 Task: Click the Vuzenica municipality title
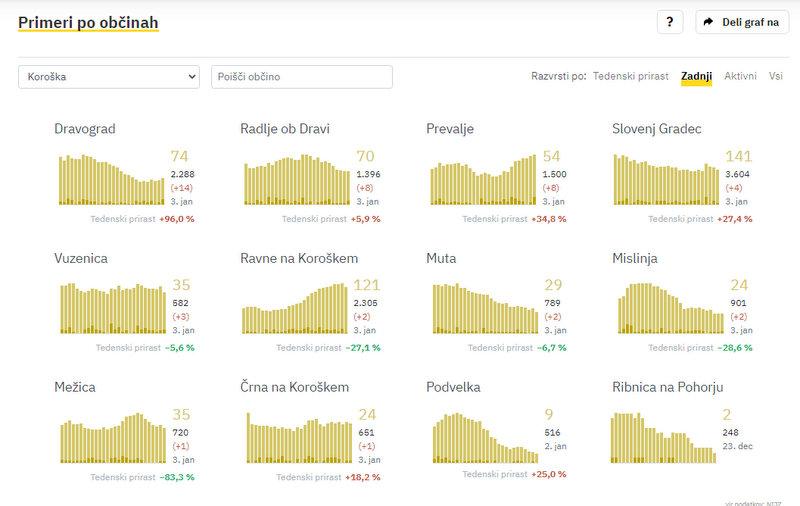tap(83, 258)
